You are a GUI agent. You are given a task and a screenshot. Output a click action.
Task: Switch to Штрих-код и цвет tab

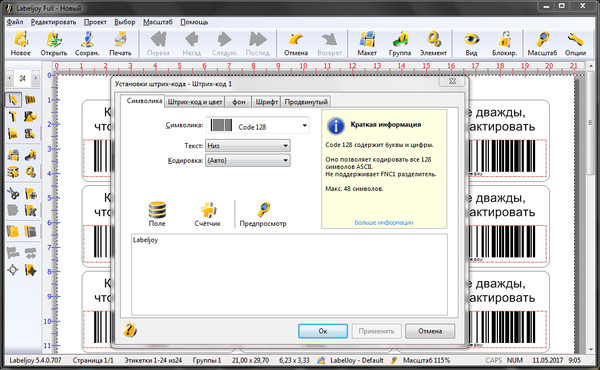tap(195, 102)
